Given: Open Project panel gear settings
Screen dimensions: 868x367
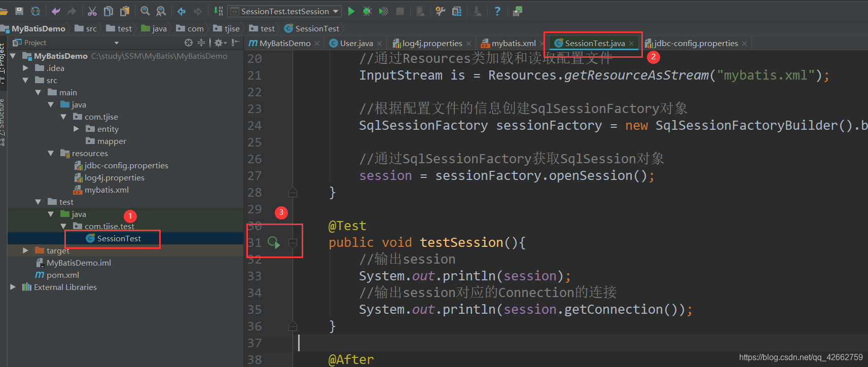Looking at the screenshot, I should pyautogui.click(x=220, y=43).
